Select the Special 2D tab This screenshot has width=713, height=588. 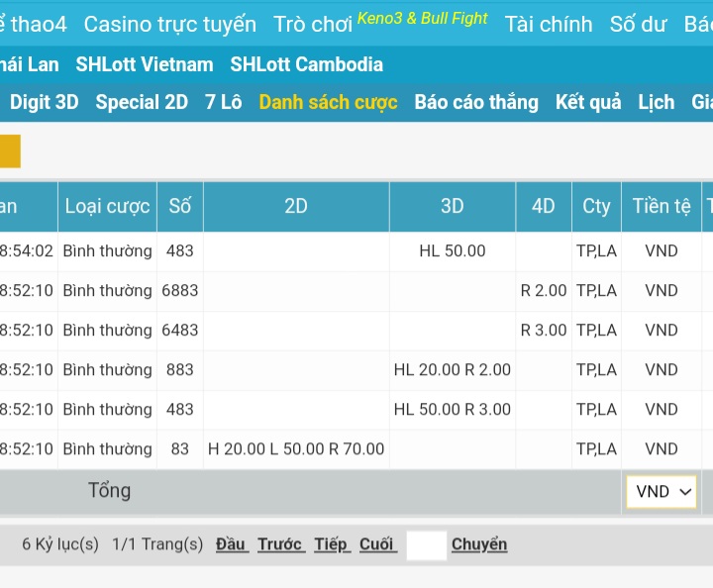pos(142,102)
